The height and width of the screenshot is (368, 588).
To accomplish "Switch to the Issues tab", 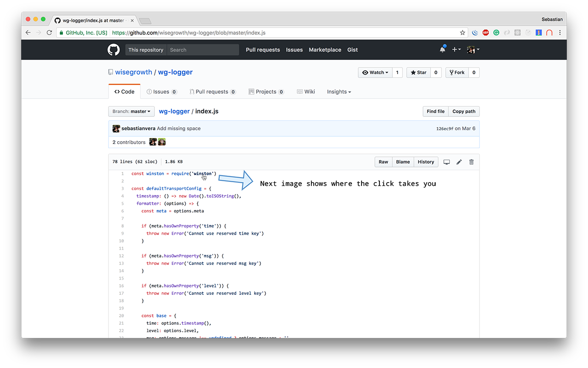I will [x=162, y=92].
